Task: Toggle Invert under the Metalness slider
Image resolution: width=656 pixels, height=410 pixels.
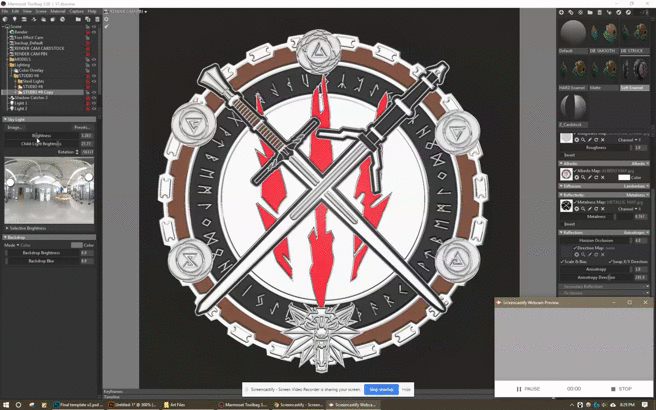Action: 562,224
